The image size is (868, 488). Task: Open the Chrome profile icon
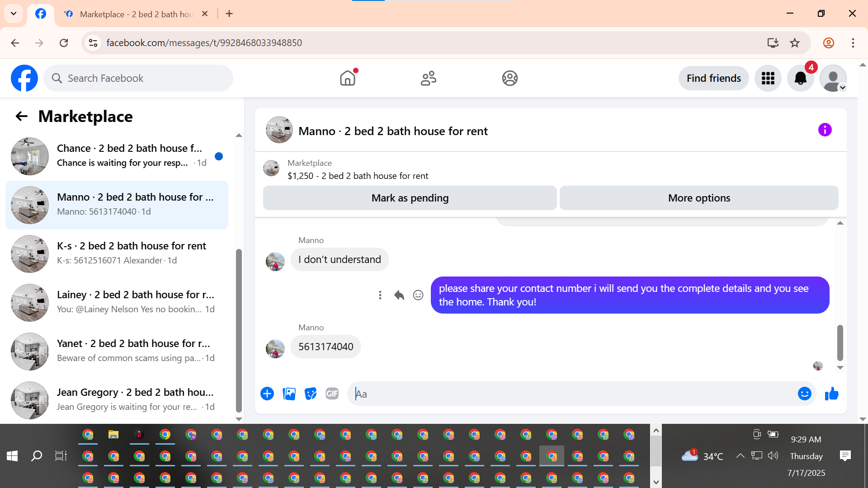pos(829,43)
